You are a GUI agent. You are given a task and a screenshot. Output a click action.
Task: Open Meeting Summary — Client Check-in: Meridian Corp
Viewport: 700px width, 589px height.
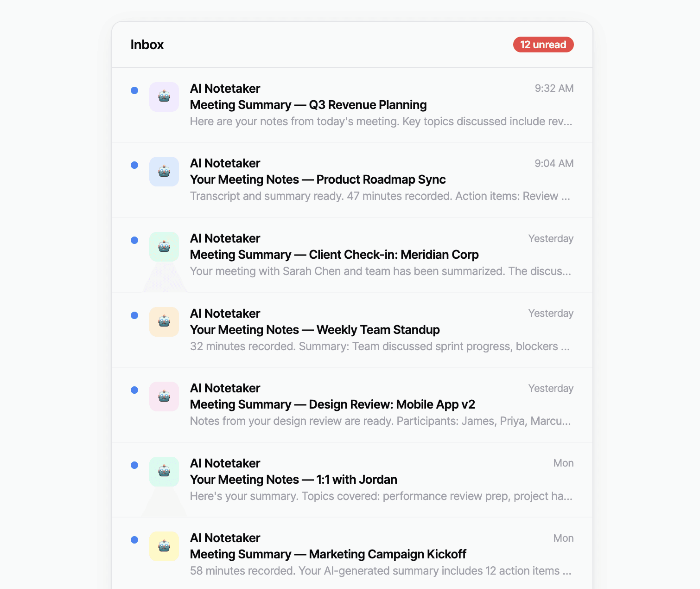(x=334, y=255)
